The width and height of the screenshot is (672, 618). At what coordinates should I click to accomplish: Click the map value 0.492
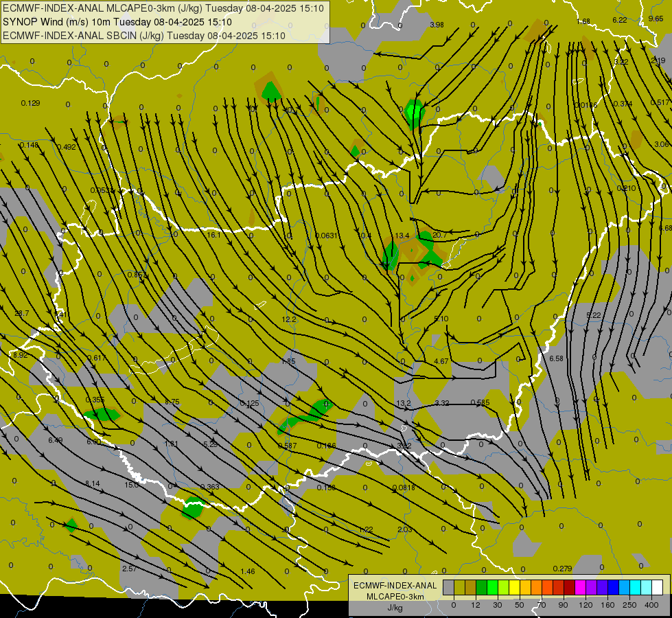[x=66, y=147]
